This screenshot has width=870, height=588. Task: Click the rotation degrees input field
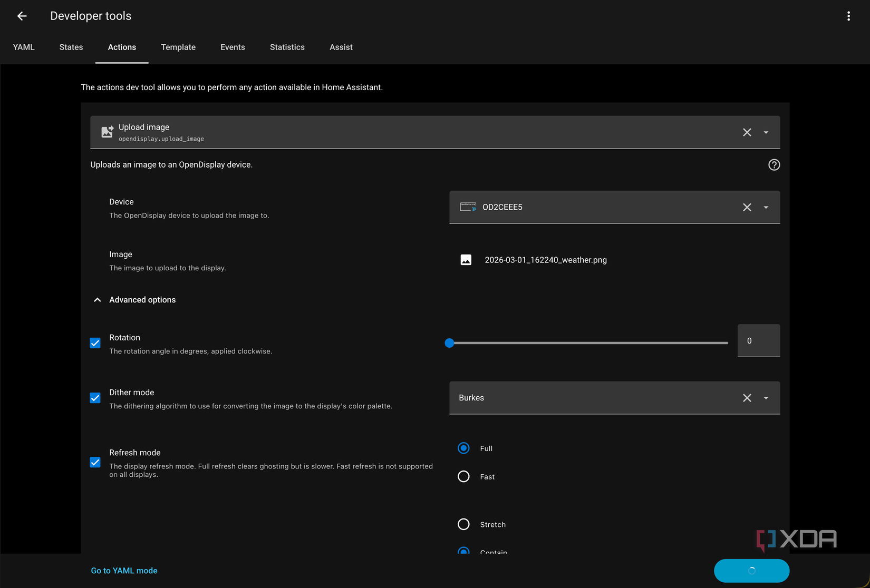[x=758, y=341]
